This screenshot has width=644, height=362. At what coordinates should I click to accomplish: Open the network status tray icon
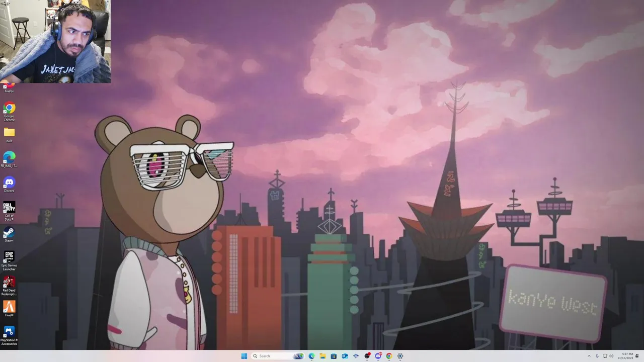(605, 356)
